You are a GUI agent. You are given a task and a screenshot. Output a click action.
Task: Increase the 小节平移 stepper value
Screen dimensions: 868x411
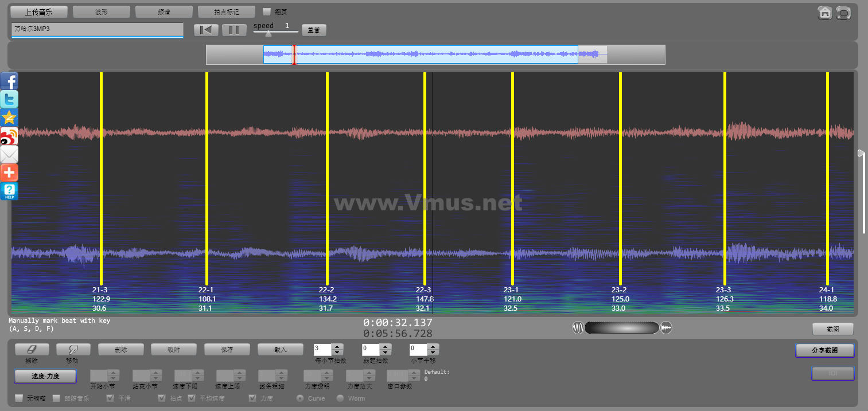(433, 346)
